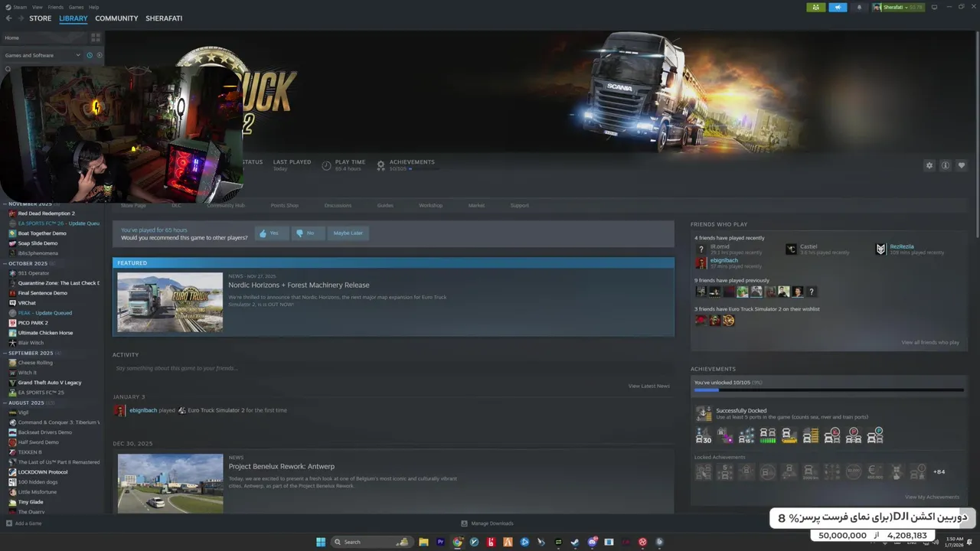
Task: Open Chrome from the taskbar
Action: [457, 542]
